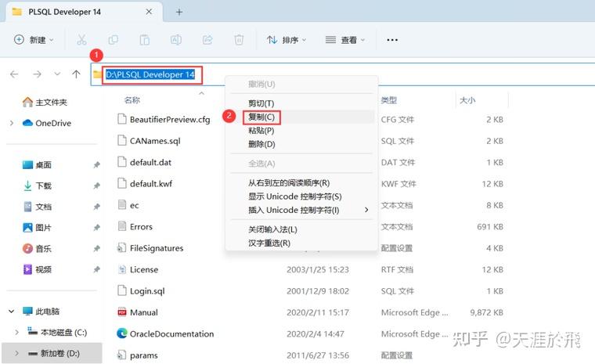Open 主文件夹 (Home) in sidebar
This screenshot has height=364, width=595.
point(45,102)
